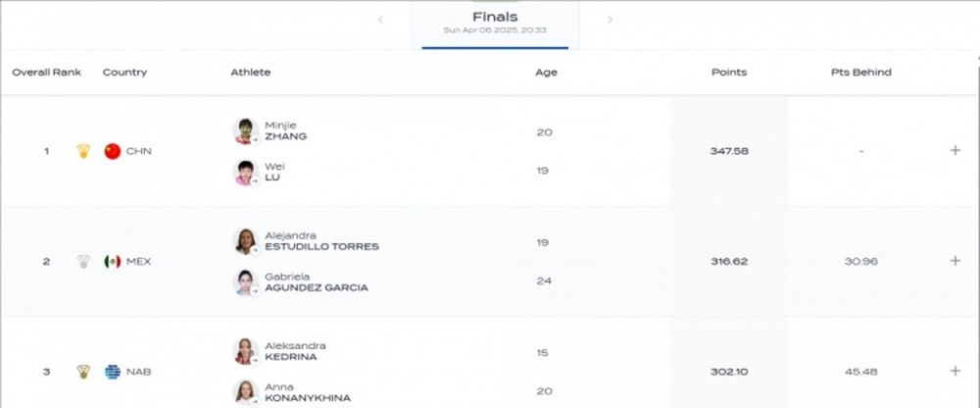Open Wei Lu's profile photo
The height and width of the screenshot is (408, 980).
(x=246, y=172)
